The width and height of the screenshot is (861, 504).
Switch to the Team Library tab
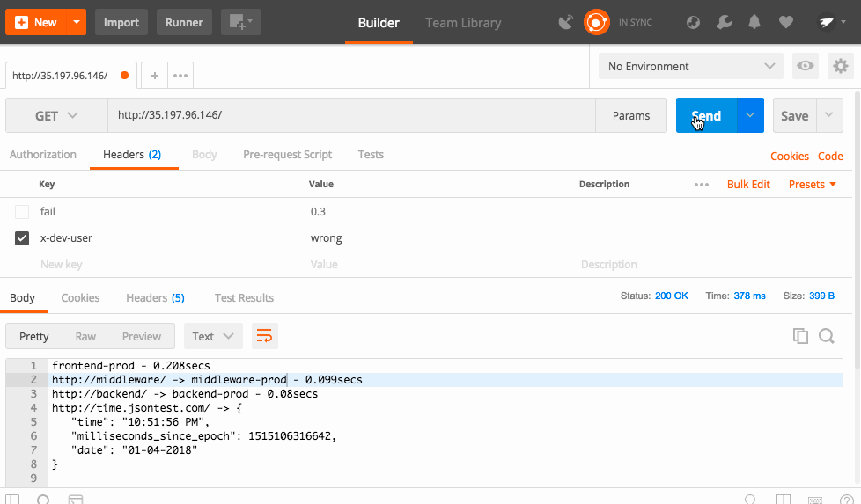pos(463,23)
